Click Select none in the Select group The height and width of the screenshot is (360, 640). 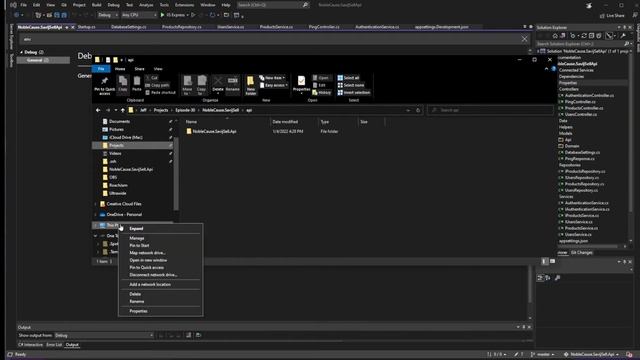(351, 85)
